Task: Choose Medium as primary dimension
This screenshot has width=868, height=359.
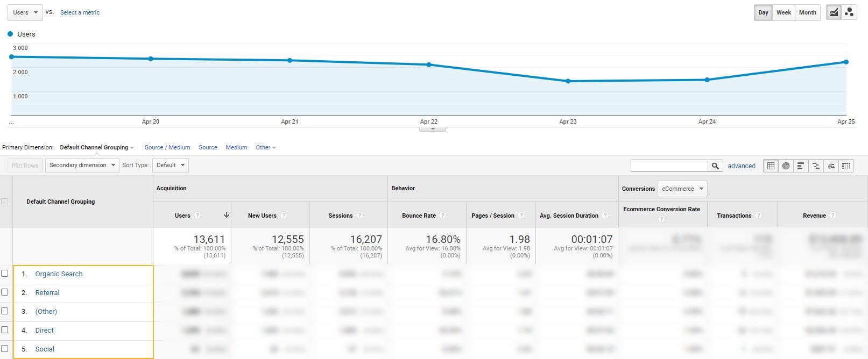Action: point(236,147)
